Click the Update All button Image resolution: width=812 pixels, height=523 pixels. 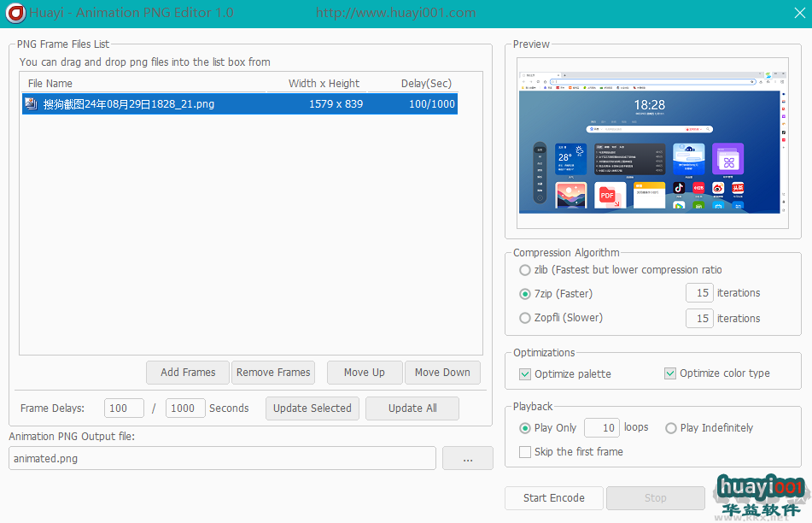tap(412, 408)
